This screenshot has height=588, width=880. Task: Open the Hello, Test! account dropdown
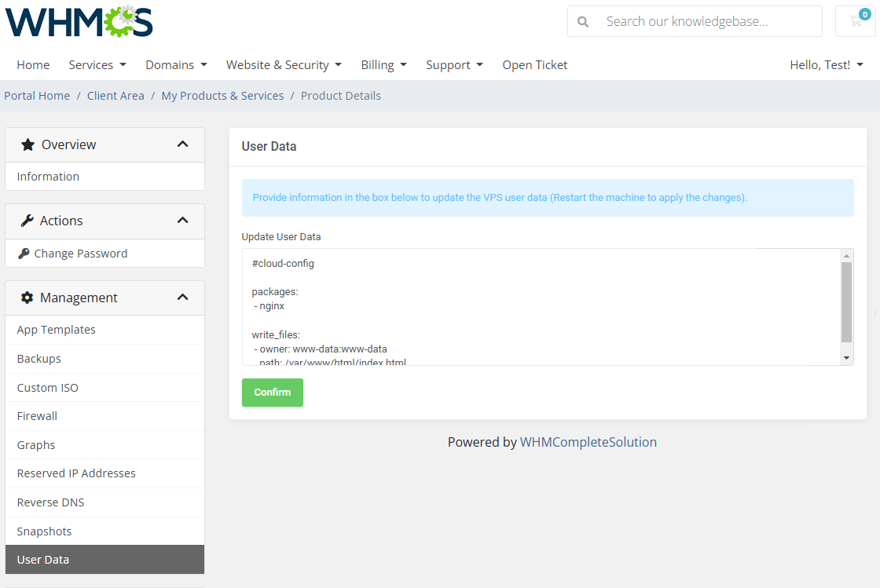827,65
